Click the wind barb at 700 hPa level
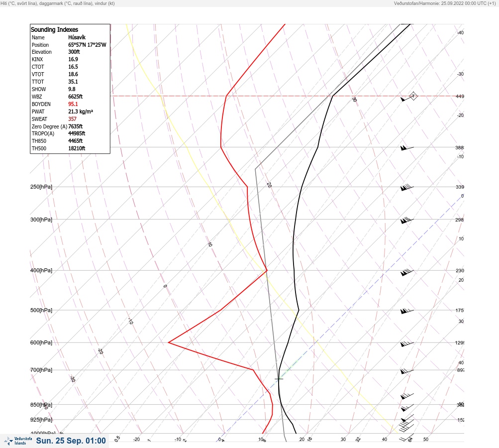 point(407,371)
